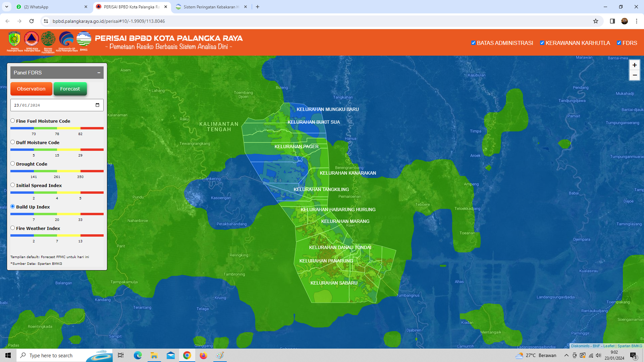Screen dimensions: 644x362
Task: Collapse the Panel FDRS with minus
Action: [x=99, y=73]
